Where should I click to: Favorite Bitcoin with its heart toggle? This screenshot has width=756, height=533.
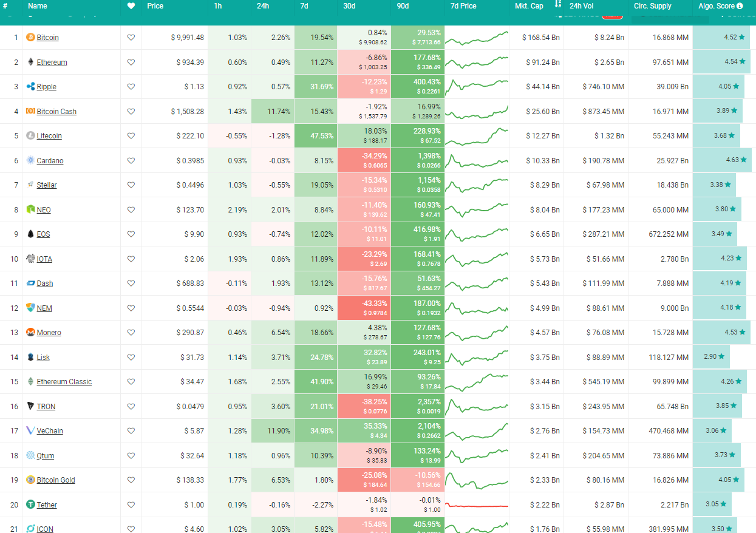pyautogui.click(x=131, y=38)
